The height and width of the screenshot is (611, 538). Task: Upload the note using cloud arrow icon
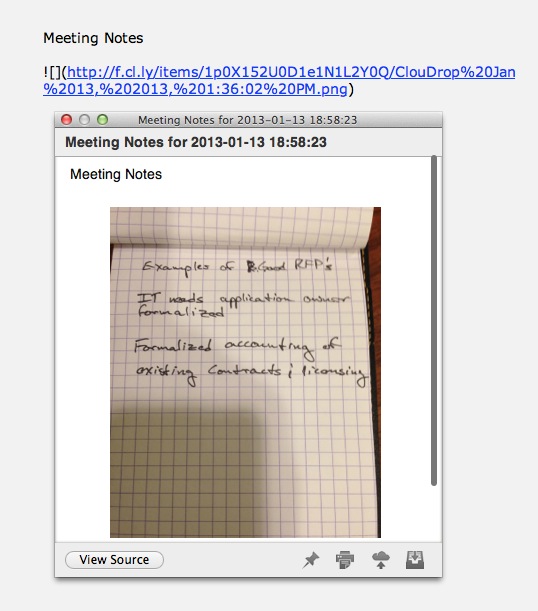point(380,560)
